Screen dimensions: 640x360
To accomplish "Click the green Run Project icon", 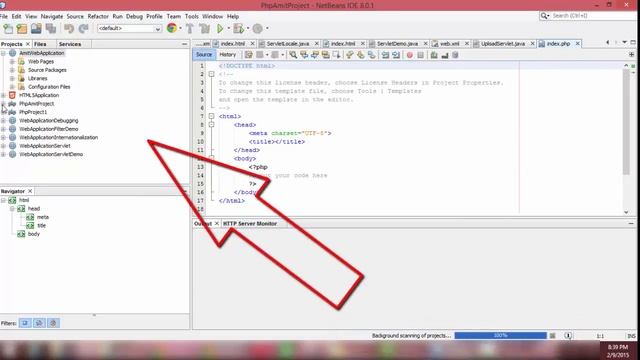I will tap(220, 29).
